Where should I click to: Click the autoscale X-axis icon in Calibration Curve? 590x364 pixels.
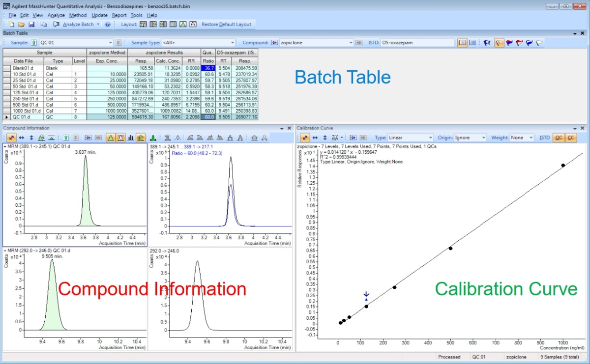(x=315, y=138)
